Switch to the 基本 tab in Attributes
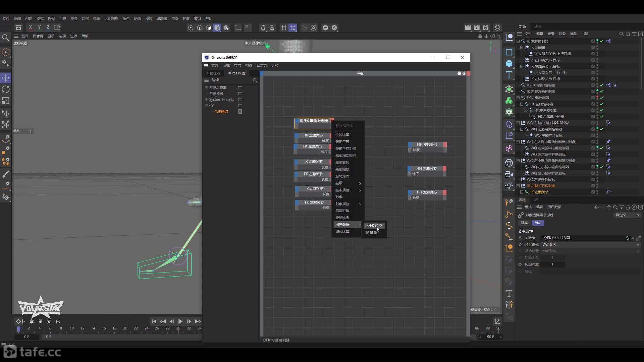The height and width of the screenshot is (362, 644). click(x=524, y=223)
